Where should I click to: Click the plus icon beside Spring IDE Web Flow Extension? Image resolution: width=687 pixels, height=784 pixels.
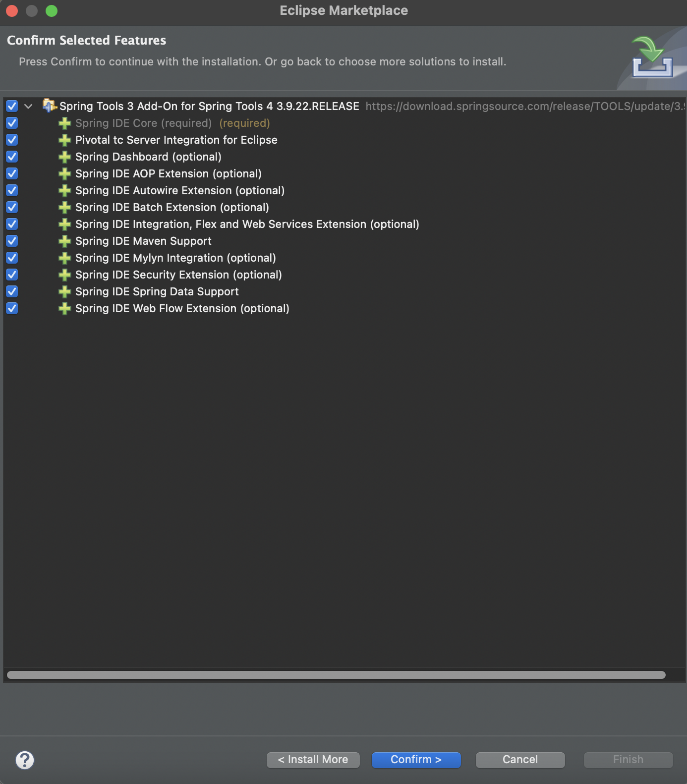click(x=64, y=309)
